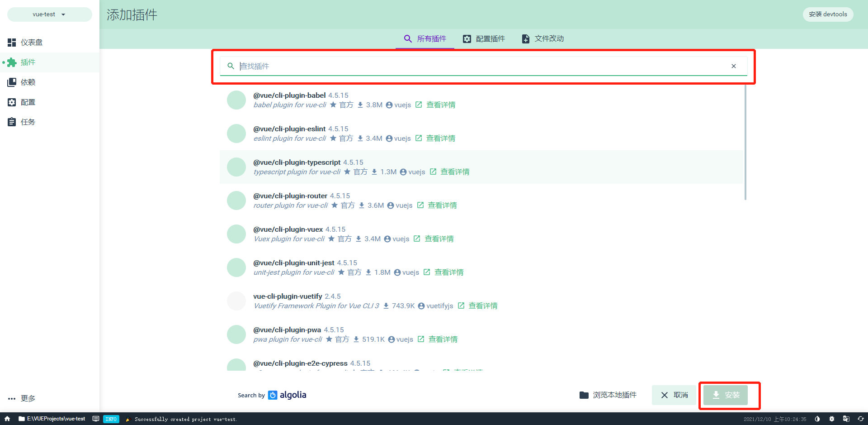868x425 pixels.
Task: Click the vuetifyjs owner account icon
Action: (x=421, y=306)
